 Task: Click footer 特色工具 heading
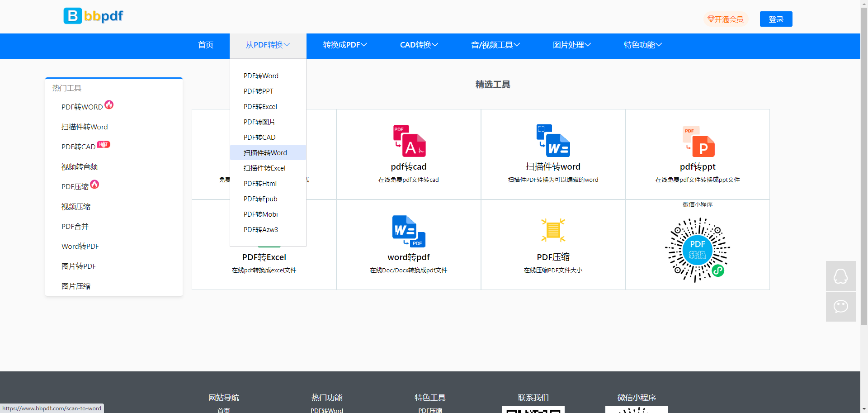click(430, 398)
